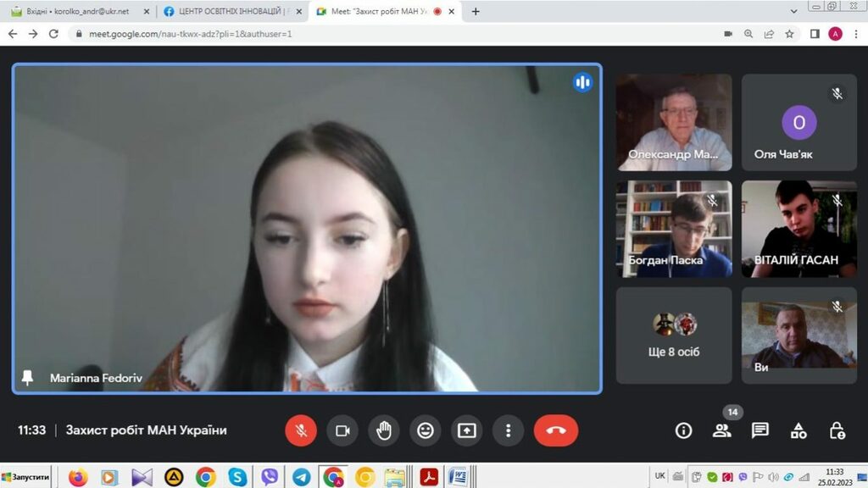Select the Богдан Паска video tile
868x488 pixels.
pyautogui.click(x=674, y=229)
